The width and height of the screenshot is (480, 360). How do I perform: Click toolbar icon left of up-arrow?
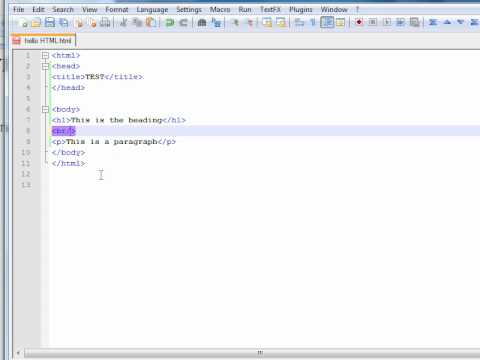tap(433, 23)
